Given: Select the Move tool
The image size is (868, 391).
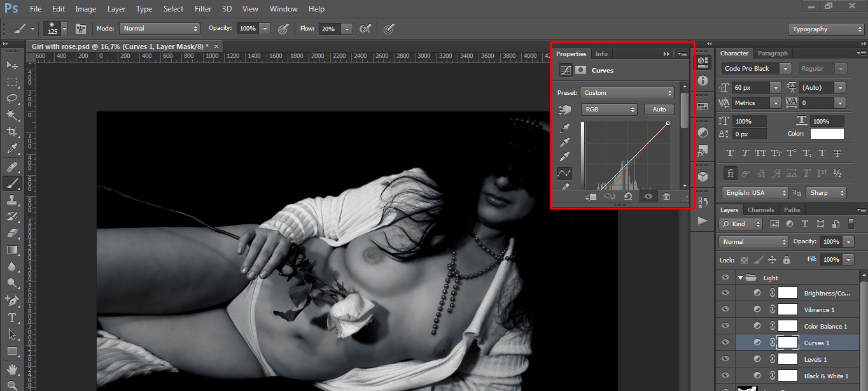Looking at the screenshot, I should 12,66.
